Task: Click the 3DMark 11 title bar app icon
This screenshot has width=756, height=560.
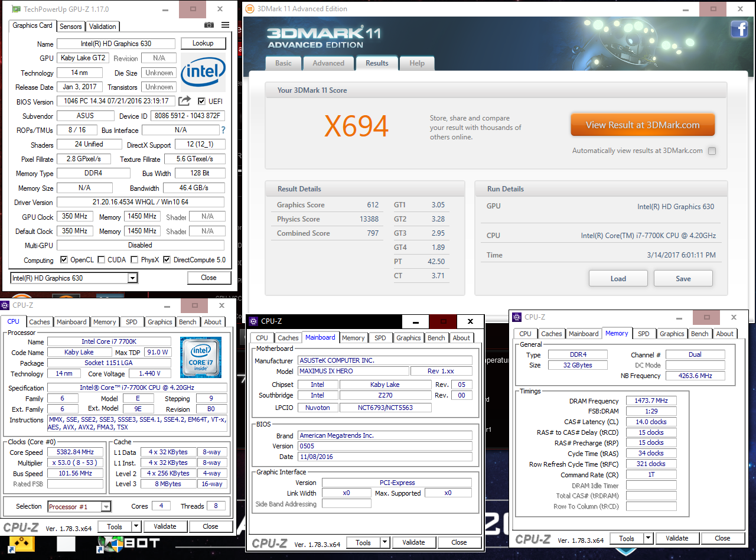Action: pos(251,9)
